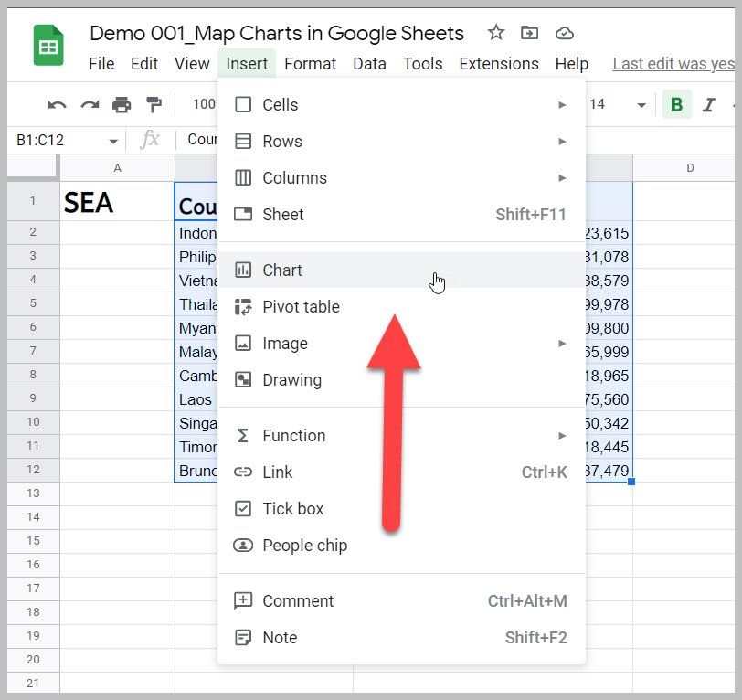742x700 pixels.
Task: Select Tick box menu entry
Action: click(402, 509)
